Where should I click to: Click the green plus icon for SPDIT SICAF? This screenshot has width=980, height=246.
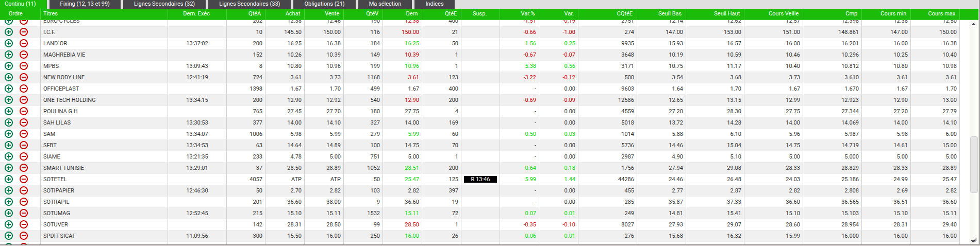click(x=9, y=236)
